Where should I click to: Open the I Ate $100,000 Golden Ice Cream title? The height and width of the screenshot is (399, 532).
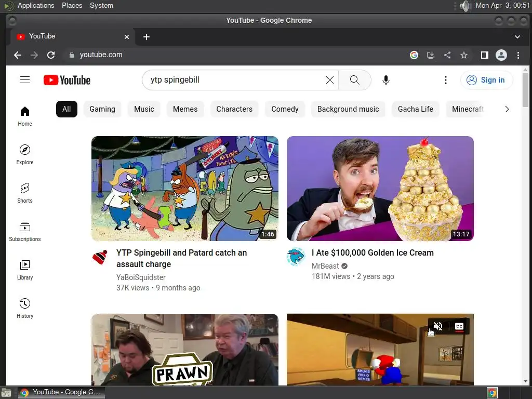pos(373,253)
